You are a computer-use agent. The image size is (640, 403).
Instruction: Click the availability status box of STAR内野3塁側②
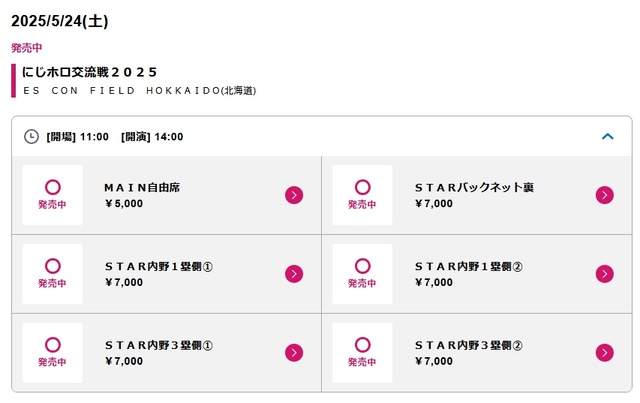point(362,353)
